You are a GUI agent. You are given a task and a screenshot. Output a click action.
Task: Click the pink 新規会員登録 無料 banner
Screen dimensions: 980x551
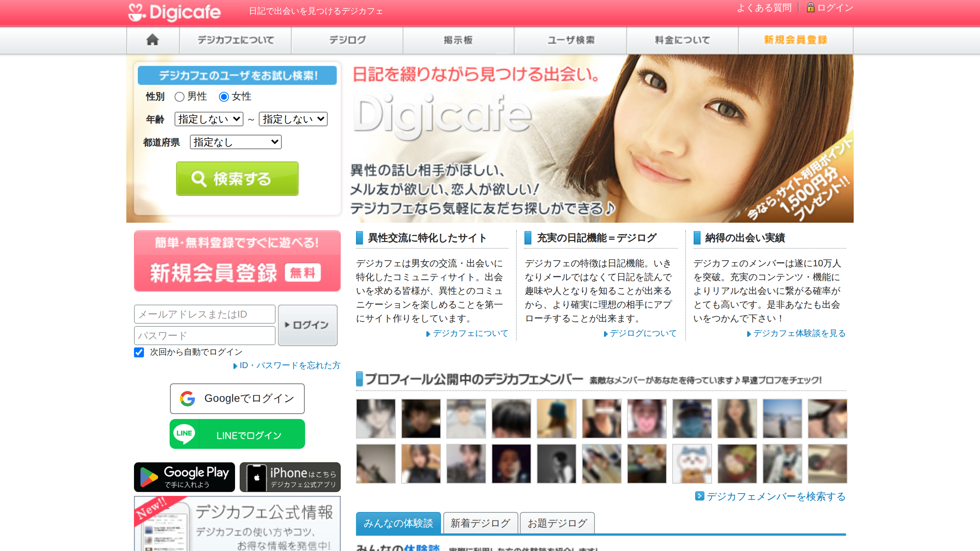[x=237, y=261]
